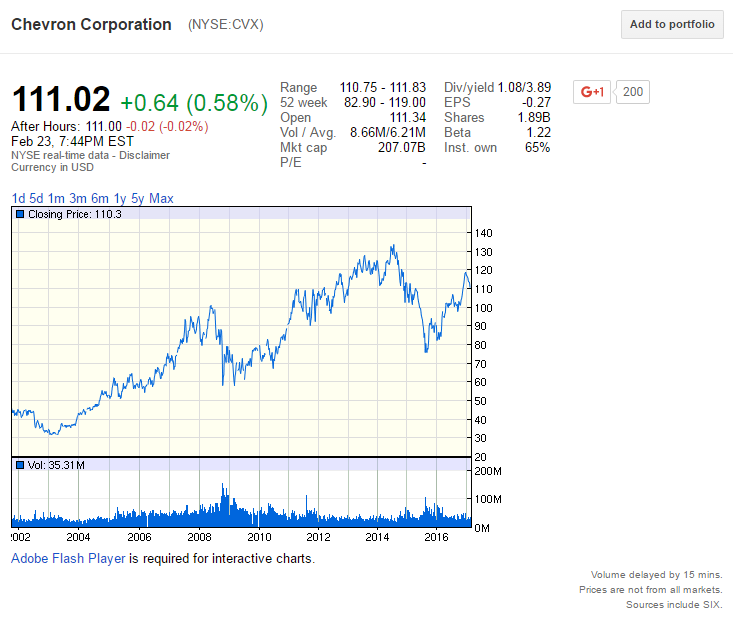Click the Open value 111.34

pyautogui.click(x=408, y=117)
